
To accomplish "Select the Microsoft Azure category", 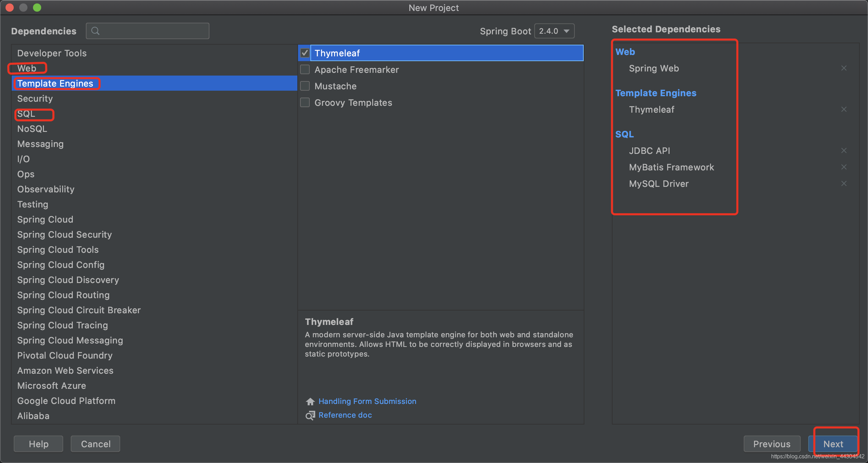I will pyautogui.click(x=154, y=385).
